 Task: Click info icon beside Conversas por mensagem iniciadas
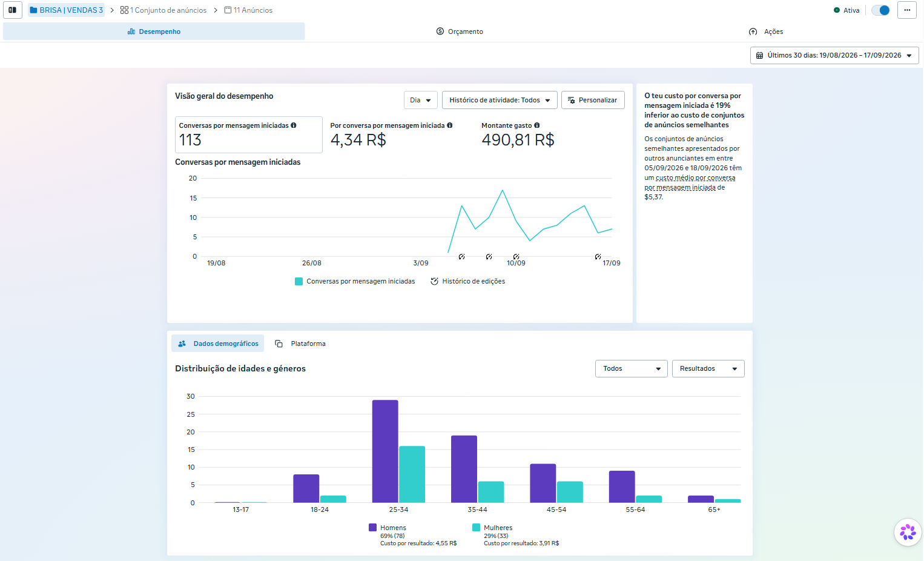click(x=294, y=125)
